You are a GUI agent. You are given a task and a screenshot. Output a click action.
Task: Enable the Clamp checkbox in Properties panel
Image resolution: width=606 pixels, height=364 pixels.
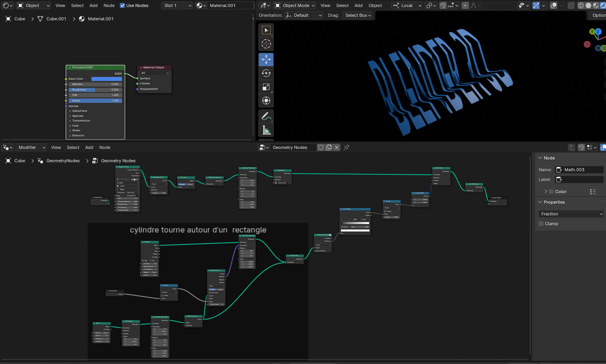(x=541, y=224)
